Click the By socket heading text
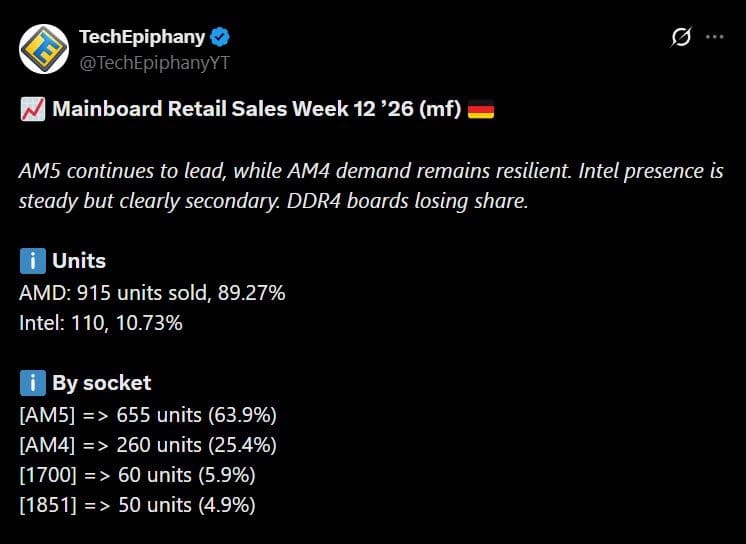The image size is (746, 544). 102,383
